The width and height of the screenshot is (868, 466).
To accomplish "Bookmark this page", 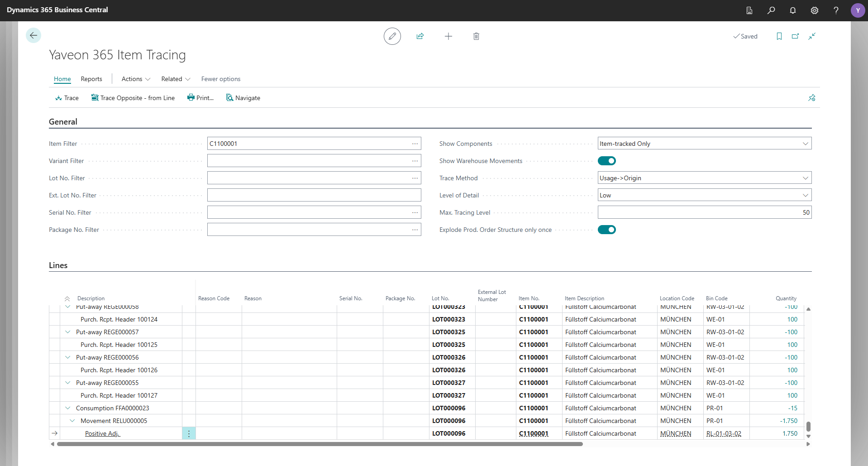I will pos(779,36).
